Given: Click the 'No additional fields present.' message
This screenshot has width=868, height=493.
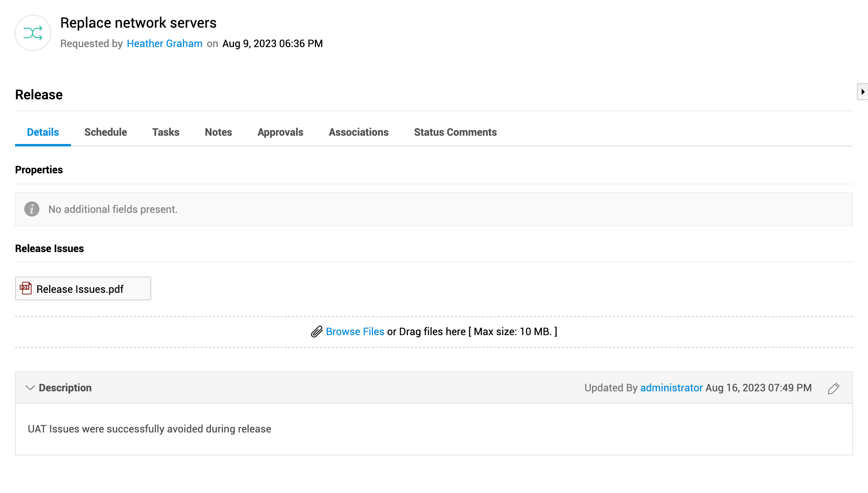Looking at the screenshot, I should 113,209.
